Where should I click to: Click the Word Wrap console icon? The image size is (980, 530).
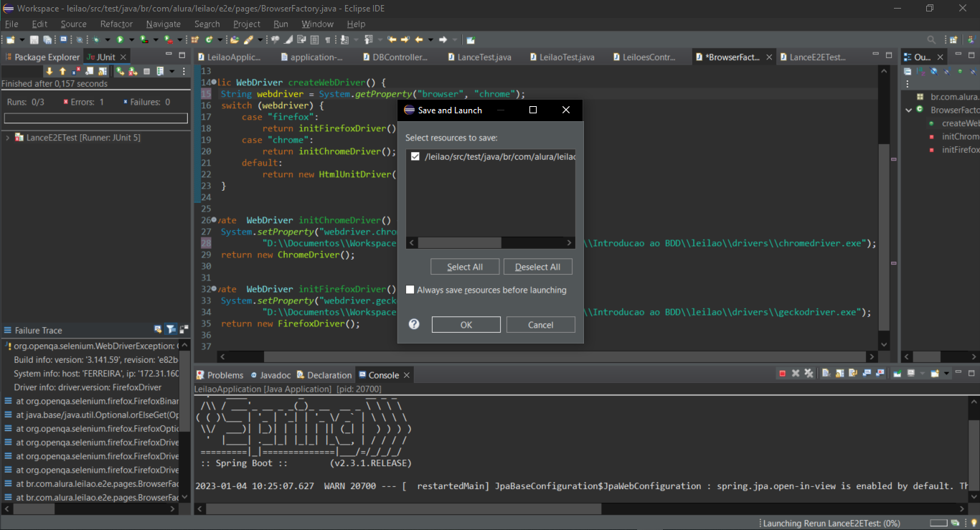[853, 373]
